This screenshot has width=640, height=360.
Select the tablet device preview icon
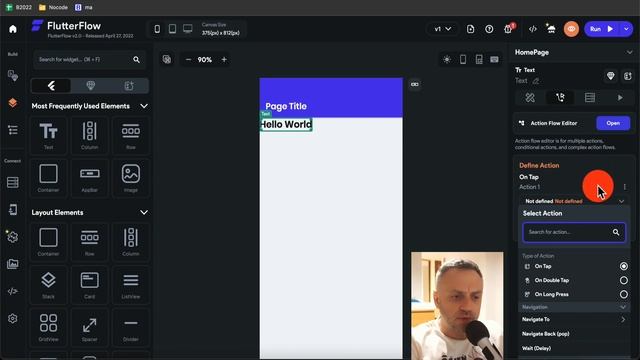[x=172, y=29]
